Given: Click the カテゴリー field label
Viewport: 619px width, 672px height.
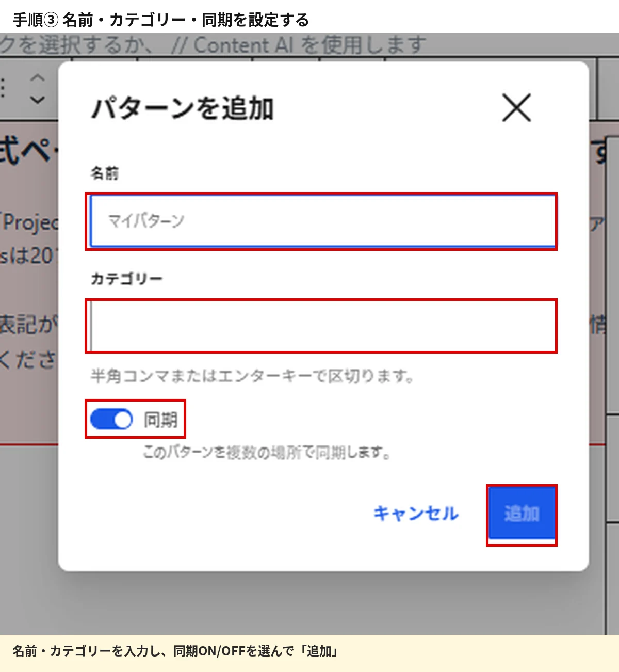Looking at the screenshot, I should pos(127,279).
